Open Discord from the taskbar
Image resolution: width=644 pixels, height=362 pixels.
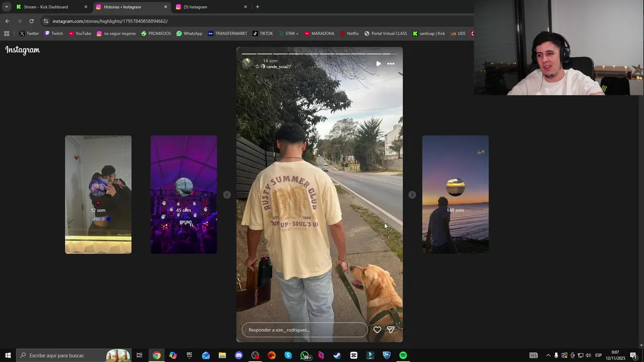pos(238,355)
